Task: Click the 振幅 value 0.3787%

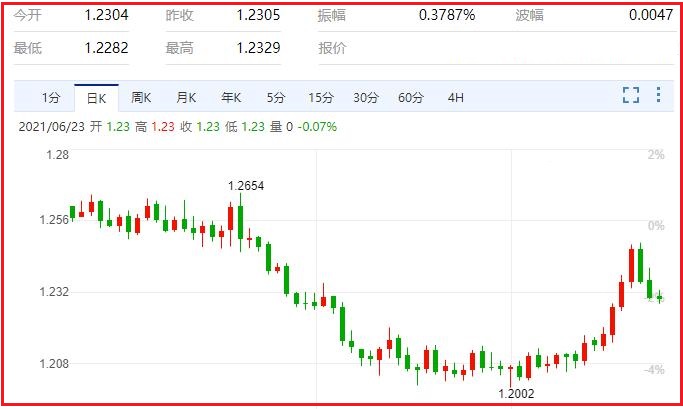Action: tap(447, 15)
